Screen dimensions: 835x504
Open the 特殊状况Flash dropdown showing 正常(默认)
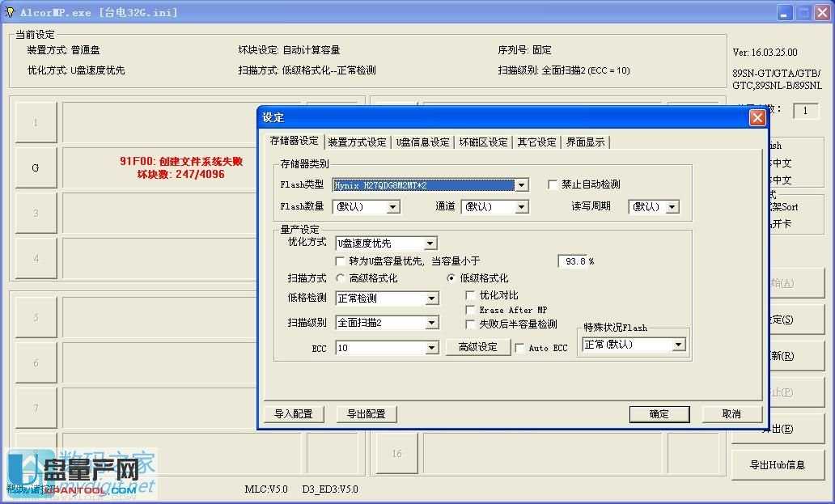click(678, 344)
